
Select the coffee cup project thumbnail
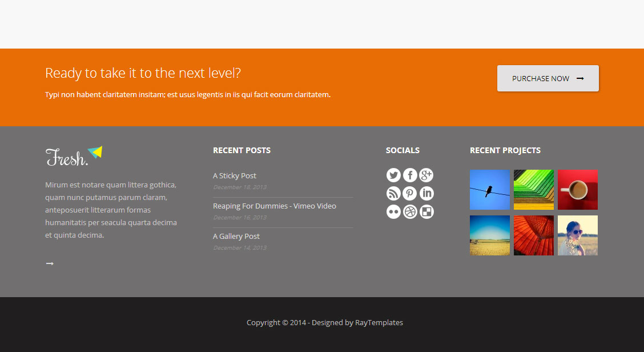point(578,190)
